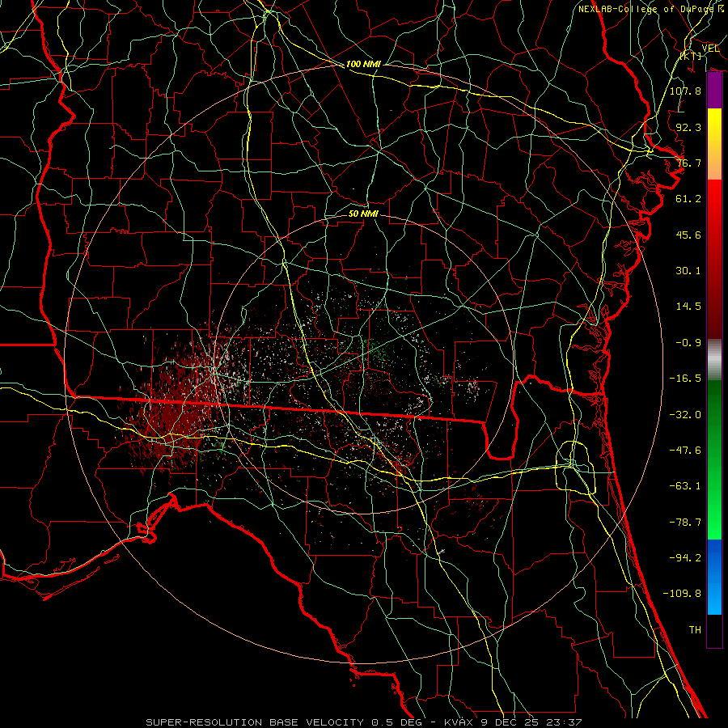Click the Super-Resolution Base Velocity caption

[x=363, y=722]
